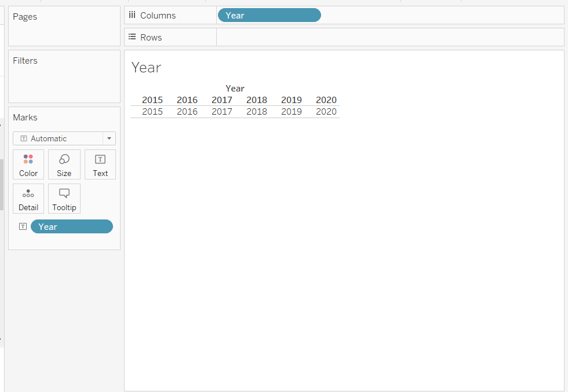
Task: Select the Detail mark property
Action: coord(28,199)
